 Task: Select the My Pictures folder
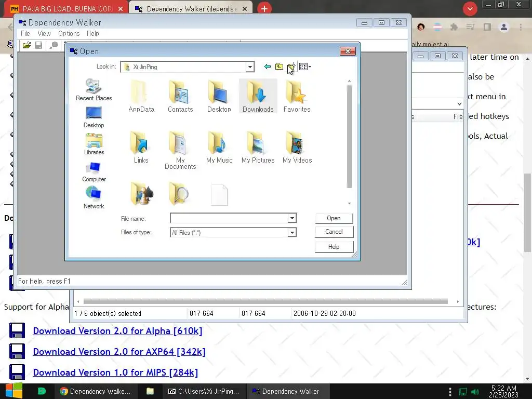[258, 147]
